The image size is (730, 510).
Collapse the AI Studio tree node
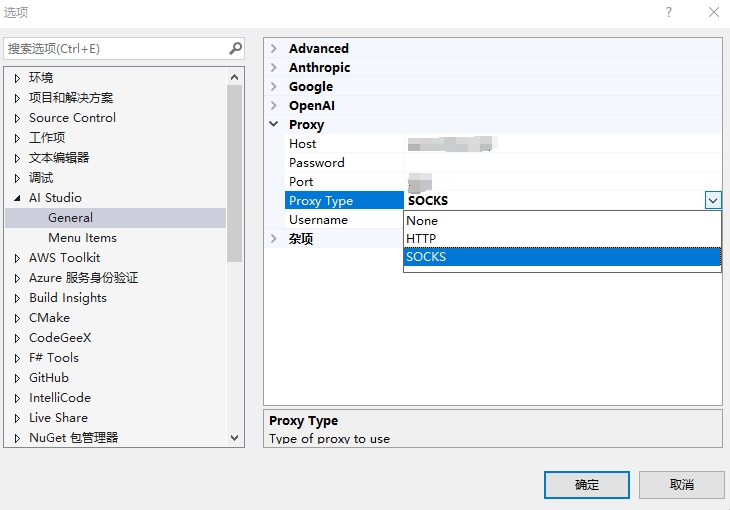tap(17, 198)
